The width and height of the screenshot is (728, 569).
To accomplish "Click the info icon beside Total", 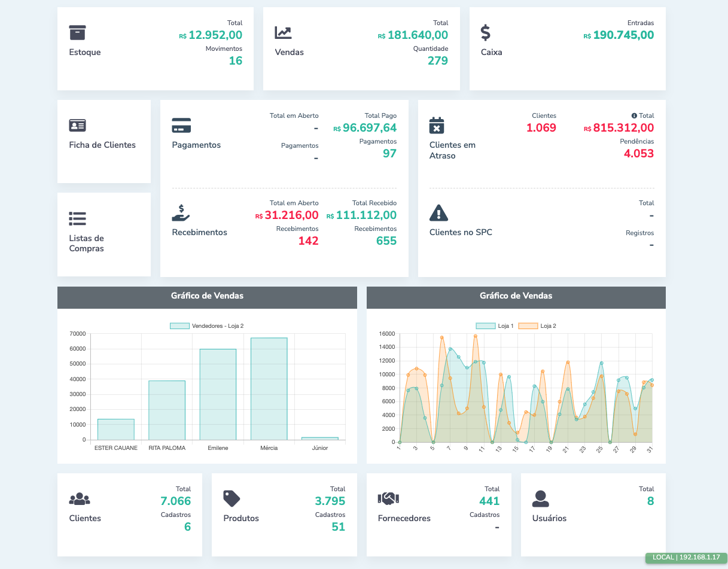I will [634, 115].
